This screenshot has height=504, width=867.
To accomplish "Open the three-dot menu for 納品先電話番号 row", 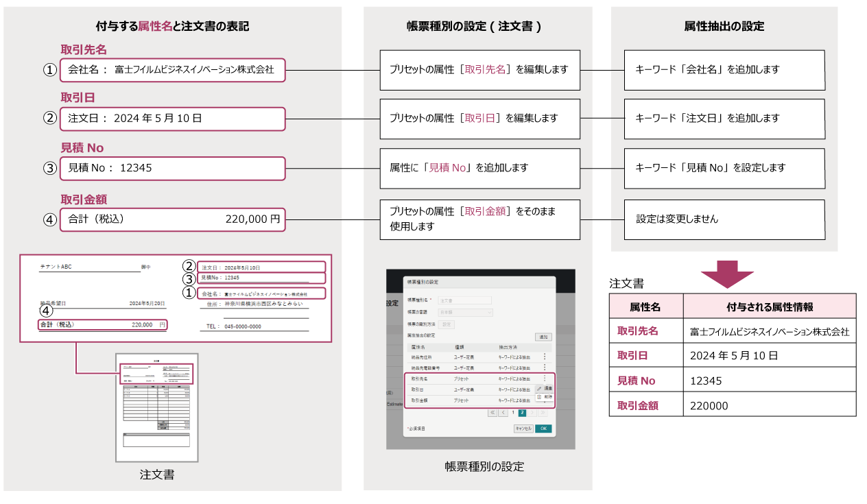I will click(545, 368).
